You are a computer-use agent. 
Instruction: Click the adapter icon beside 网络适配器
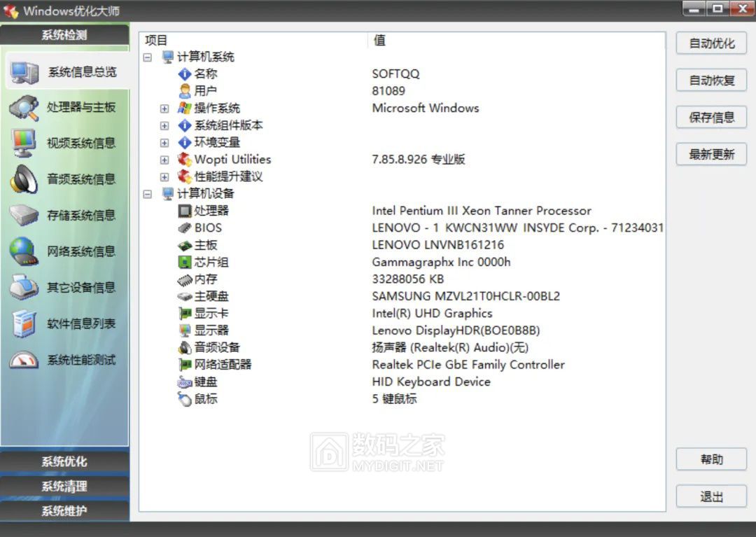[185, 365]
